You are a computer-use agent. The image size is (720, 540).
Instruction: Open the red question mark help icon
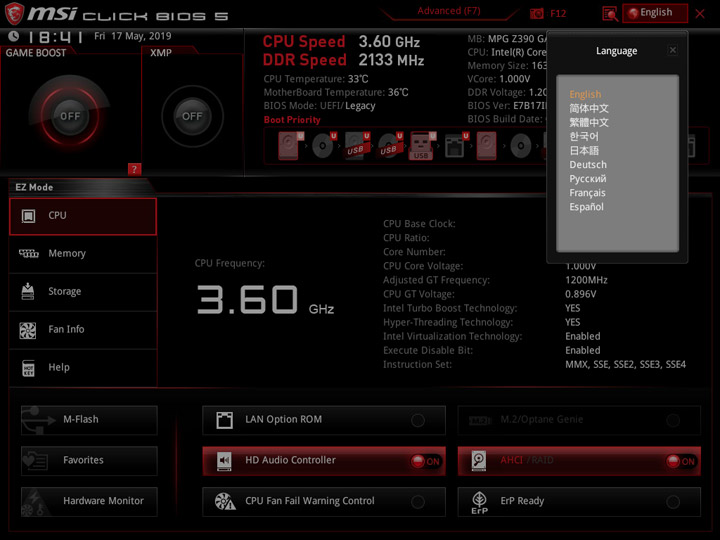134,169
